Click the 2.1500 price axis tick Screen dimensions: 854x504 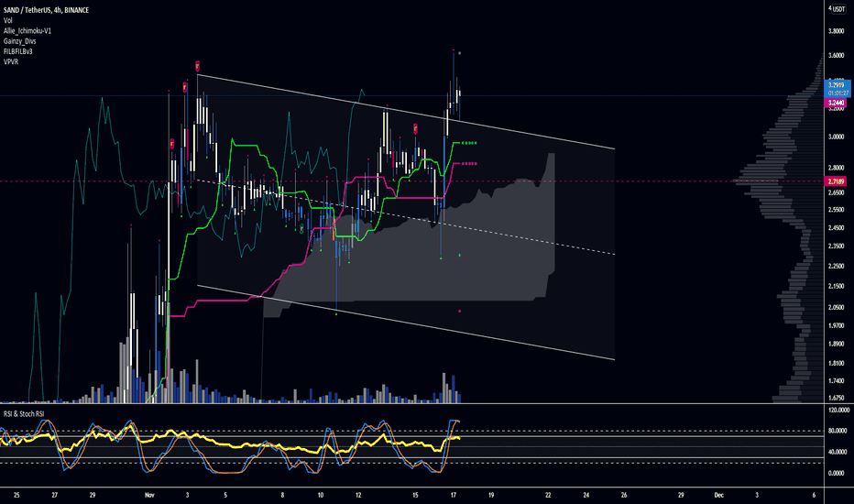point(836,286)
